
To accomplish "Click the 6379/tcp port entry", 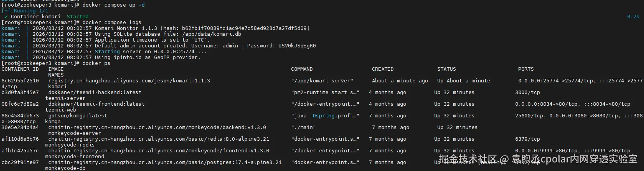I will (x=527, y=139).
